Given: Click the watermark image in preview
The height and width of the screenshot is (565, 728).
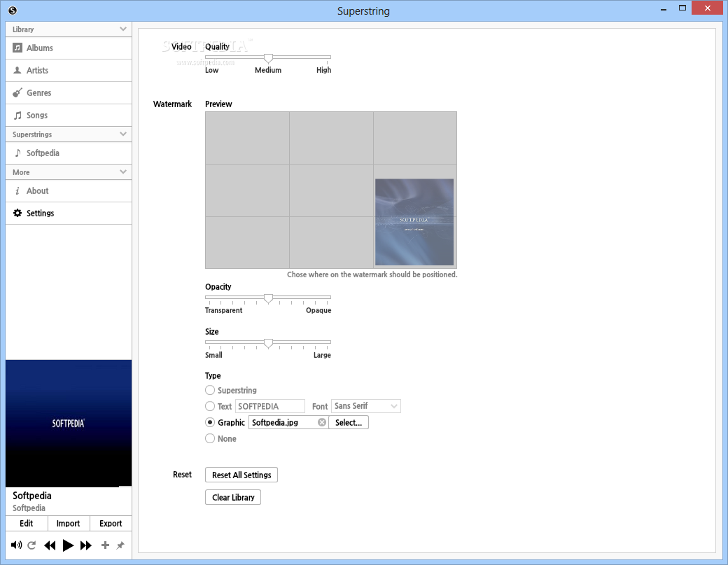Looking at the screenshot, I should coord(414,222).
